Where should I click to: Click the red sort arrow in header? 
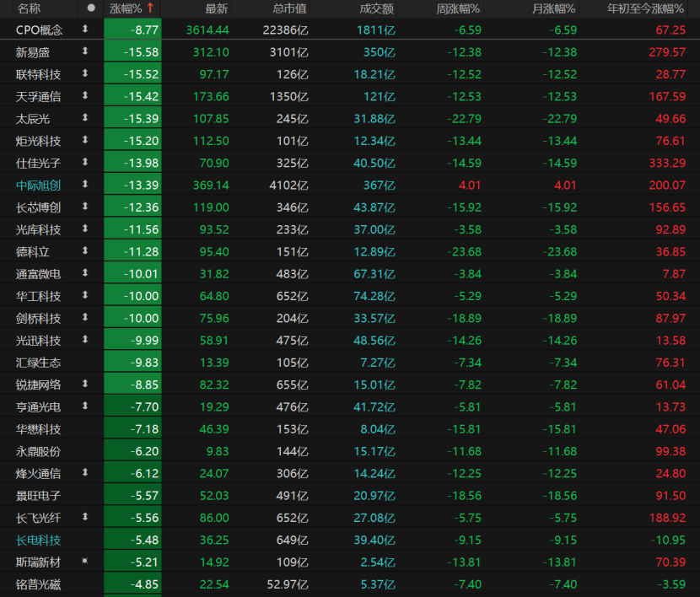click(150, 8)
